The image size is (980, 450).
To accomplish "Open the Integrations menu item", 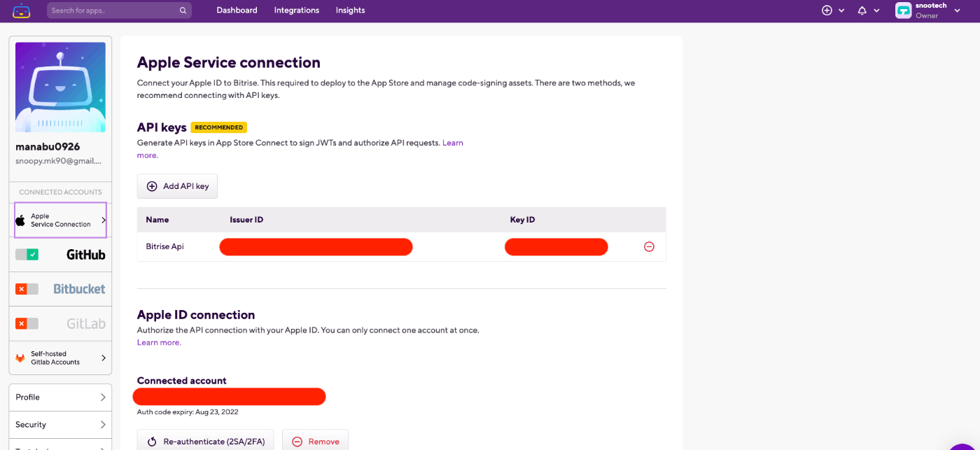I will click(297, 10).
